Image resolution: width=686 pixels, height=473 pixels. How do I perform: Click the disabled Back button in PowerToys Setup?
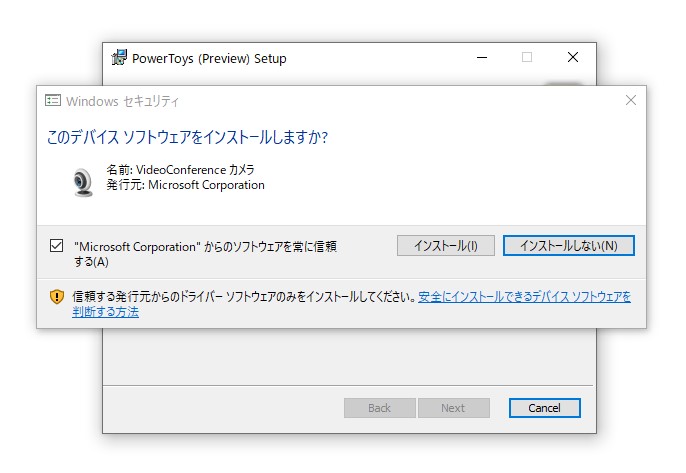point(379,408)
